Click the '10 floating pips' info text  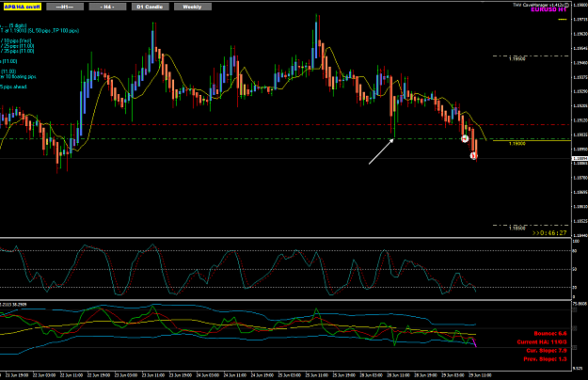(x=18, y=76)
